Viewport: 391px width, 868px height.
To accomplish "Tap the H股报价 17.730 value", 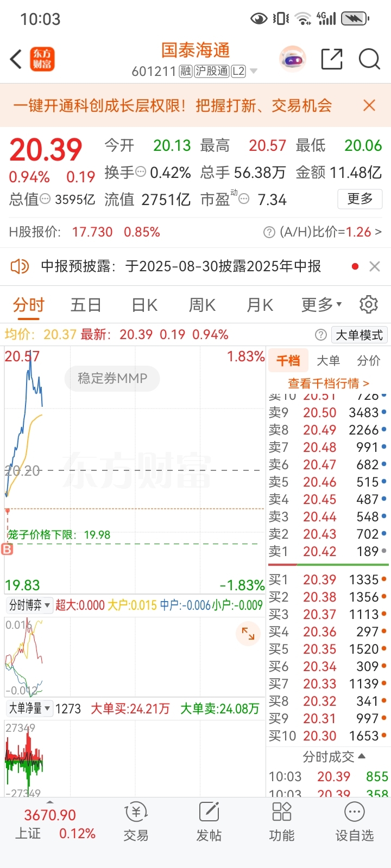I will point(92,232).
